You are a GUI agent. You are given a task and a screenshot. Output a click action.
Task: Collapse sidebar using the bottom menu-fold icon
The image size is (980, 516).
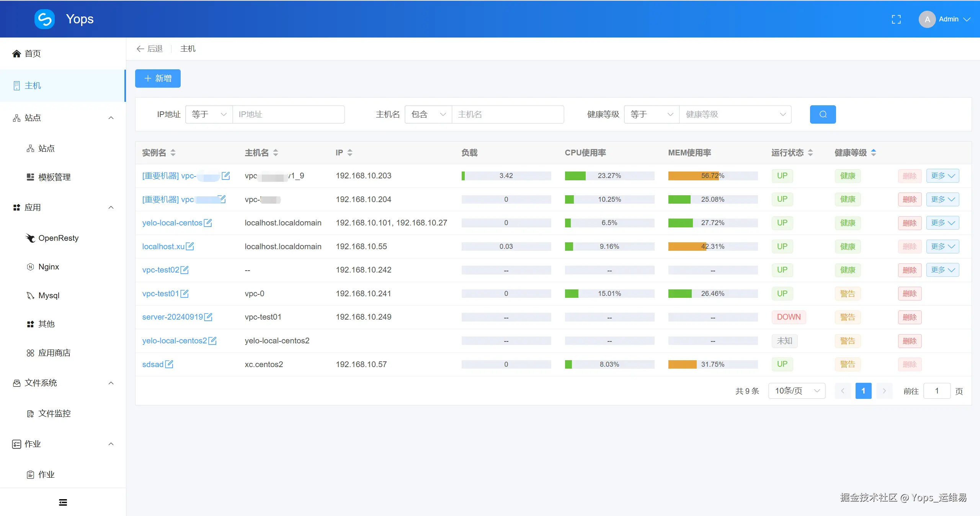(x=63, y=502)
